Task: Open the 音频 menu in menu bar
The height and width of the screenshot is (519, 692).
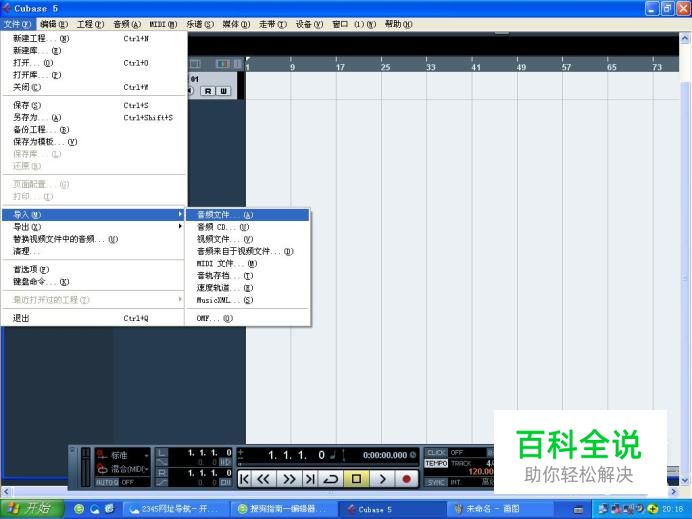Action: (x=127, y=24)
